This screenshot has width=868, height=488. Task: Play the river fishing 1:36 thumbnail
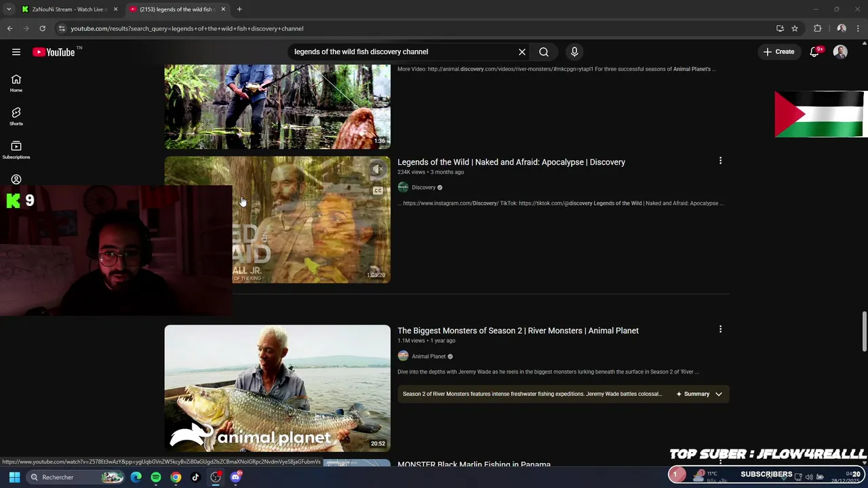tap(277, 106)
